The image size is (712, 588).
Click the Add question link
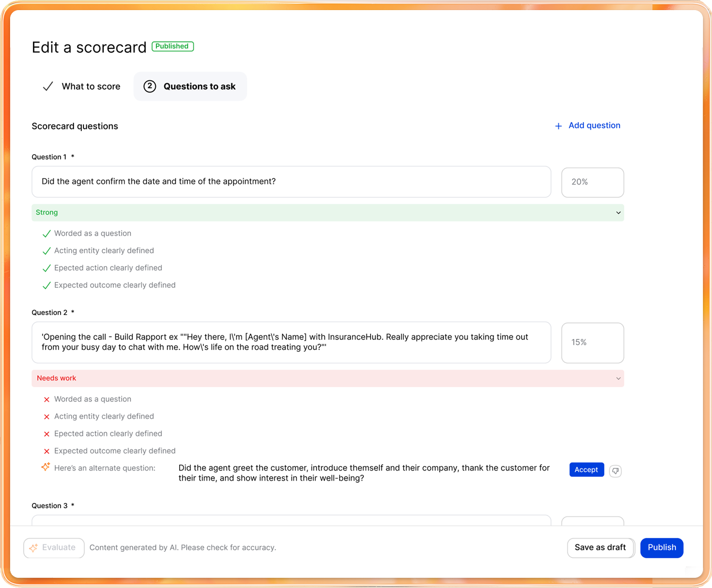pyautogui.click(x=594, y=125)
